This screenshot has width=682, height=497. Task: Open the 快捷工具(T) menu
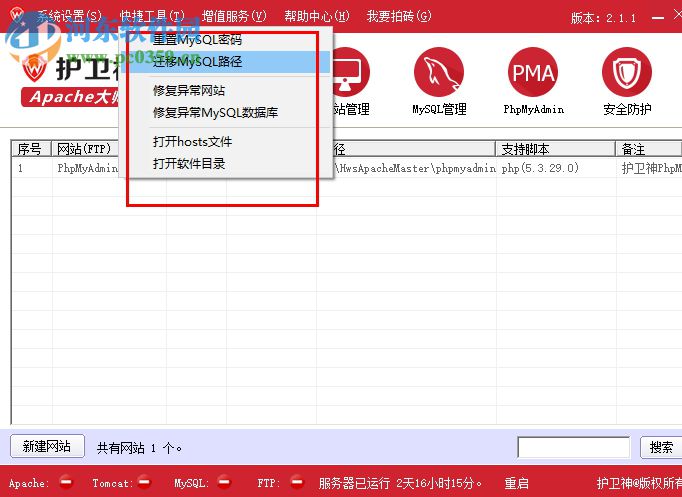pyautogui.click(x=152, y=17)
